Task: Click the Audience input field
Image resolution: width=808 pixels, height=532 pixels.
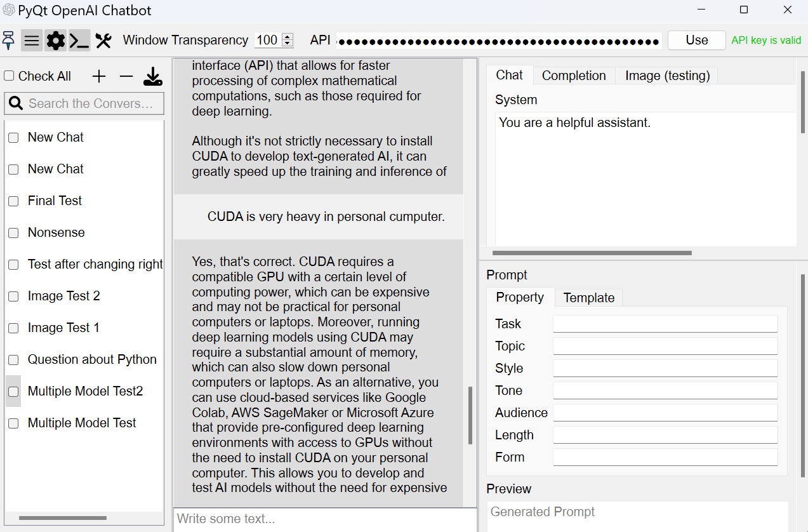Action: point(665,413)
